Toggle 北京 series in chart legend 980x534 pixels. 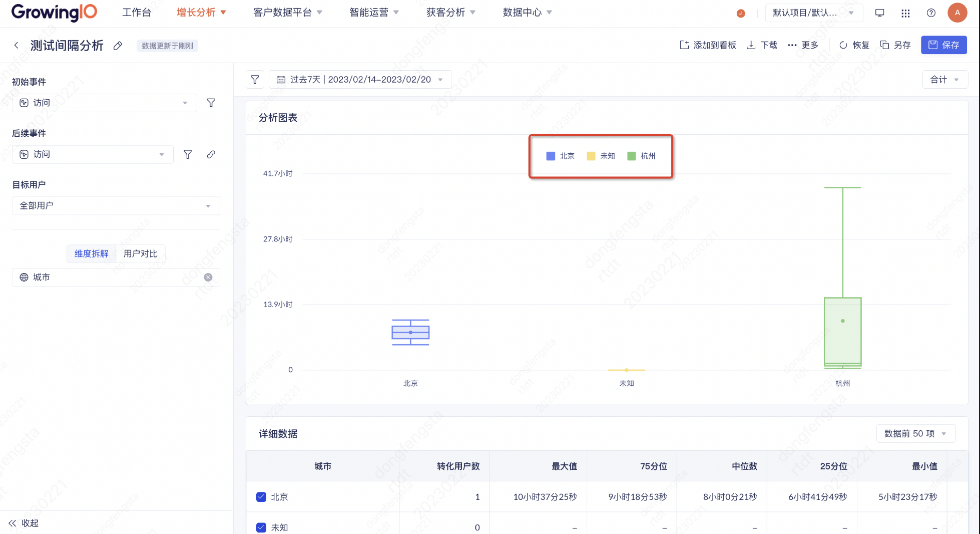pyautogui.click(x=560, y=156)
